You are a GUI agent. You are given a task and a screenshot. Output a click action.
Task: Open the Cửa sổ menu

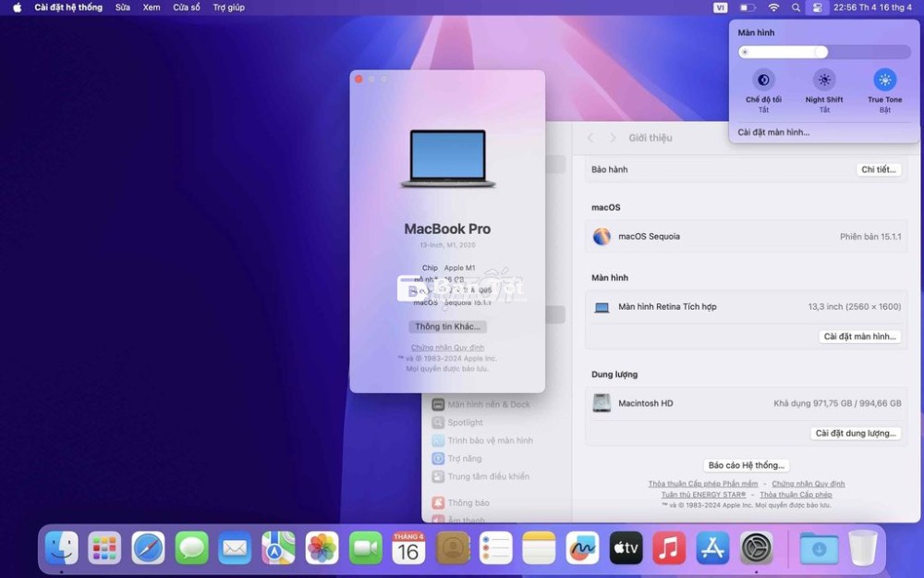pos(187,7)
